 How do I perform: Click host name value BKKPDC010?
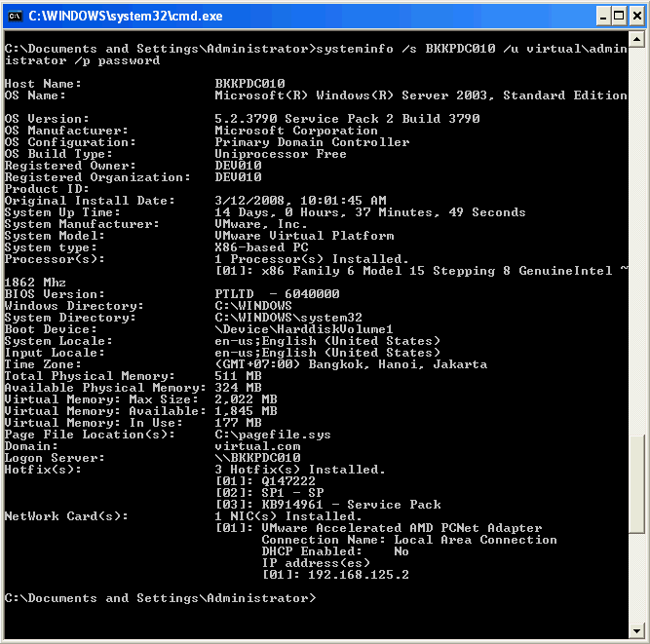(250, 84)
